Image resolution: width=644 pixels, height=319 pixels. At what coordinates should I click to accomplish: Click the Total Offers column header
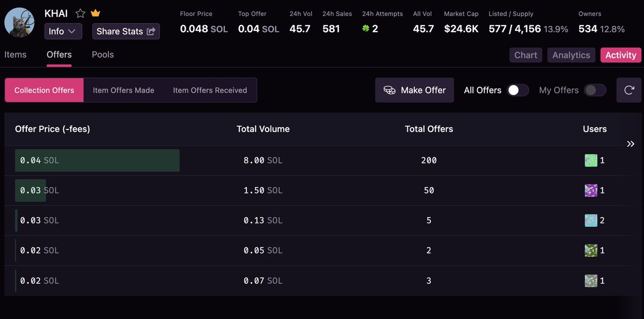(x=429, y=129)
